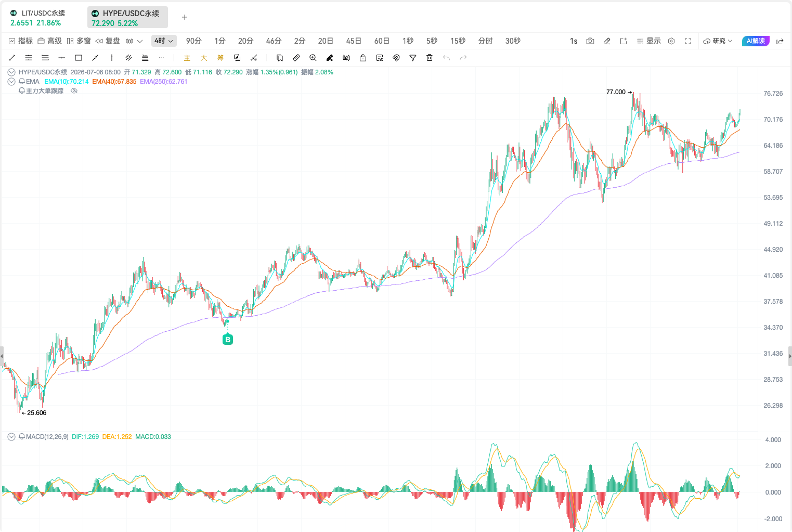Open chart settings hexagon icon

tap(671, 41)
